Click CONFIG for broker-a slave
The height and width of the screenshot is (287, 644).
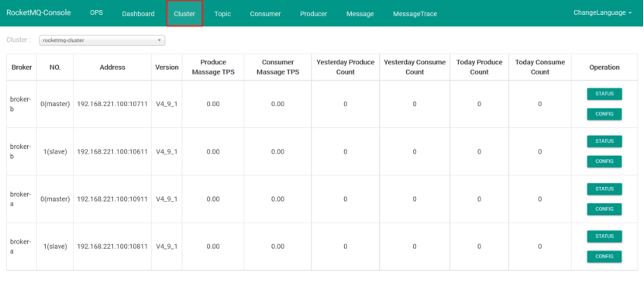coord(604,256)
